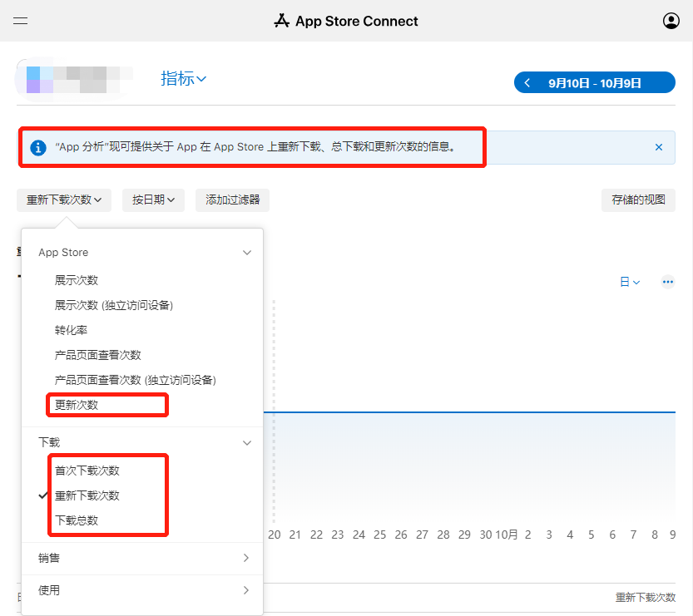Open the chart more options ellipsis
693x616 pixels.
[668, 282]
